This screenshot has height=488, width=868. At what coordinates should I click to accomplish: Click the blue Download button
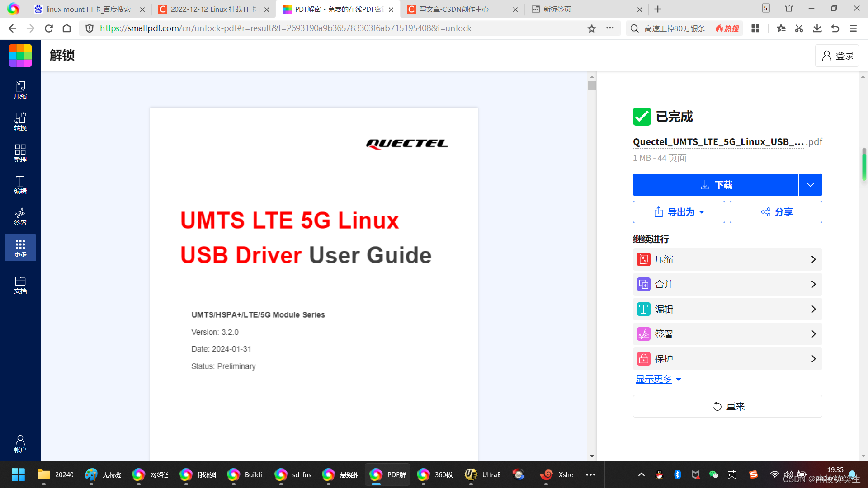716,185
